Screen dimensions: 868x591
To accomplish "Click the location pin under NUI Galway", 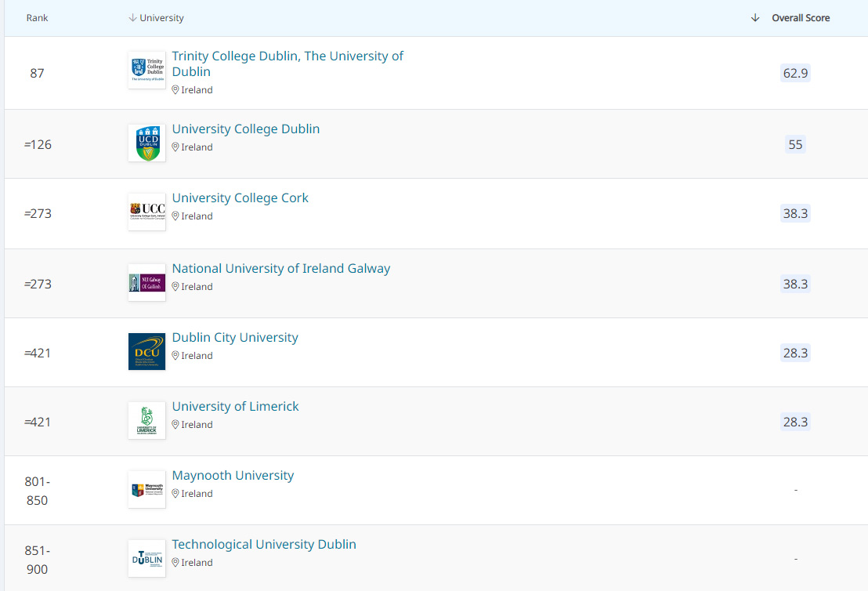I will coord(175,286).
